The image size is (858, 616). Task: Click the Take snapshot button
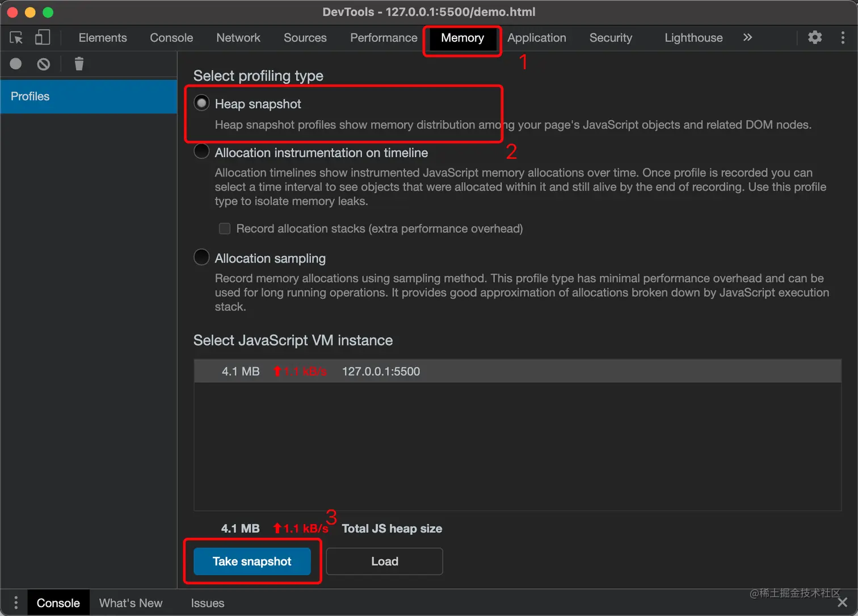click(252, 562)
